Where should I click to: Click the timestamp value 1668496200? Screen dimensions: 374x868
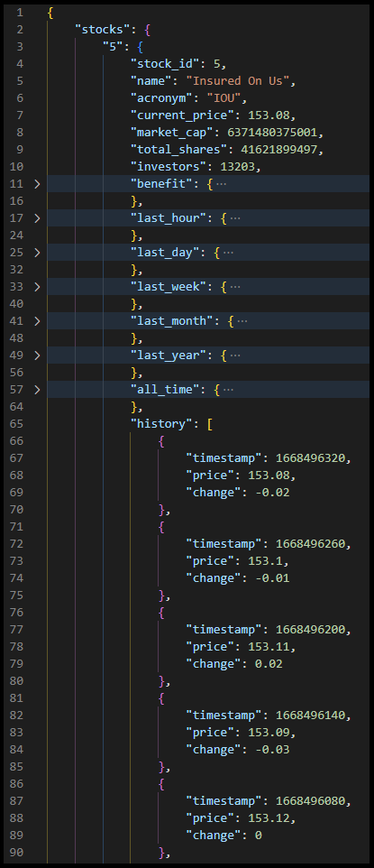tap(309, 630)
